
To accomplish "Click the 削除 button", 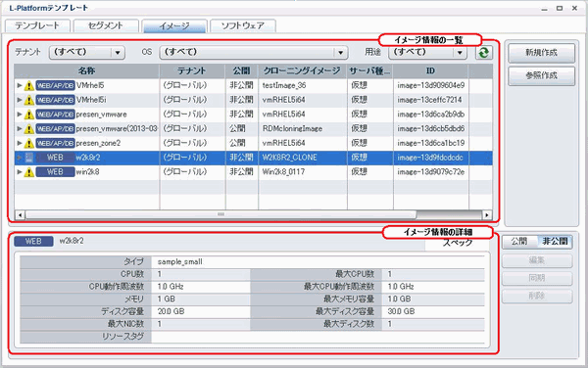I will (537, 297).
